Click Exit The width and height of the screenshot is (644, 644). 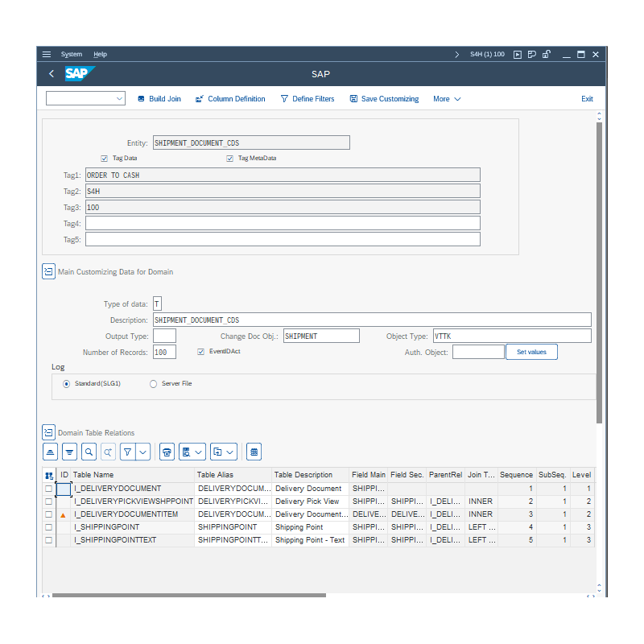587,99
